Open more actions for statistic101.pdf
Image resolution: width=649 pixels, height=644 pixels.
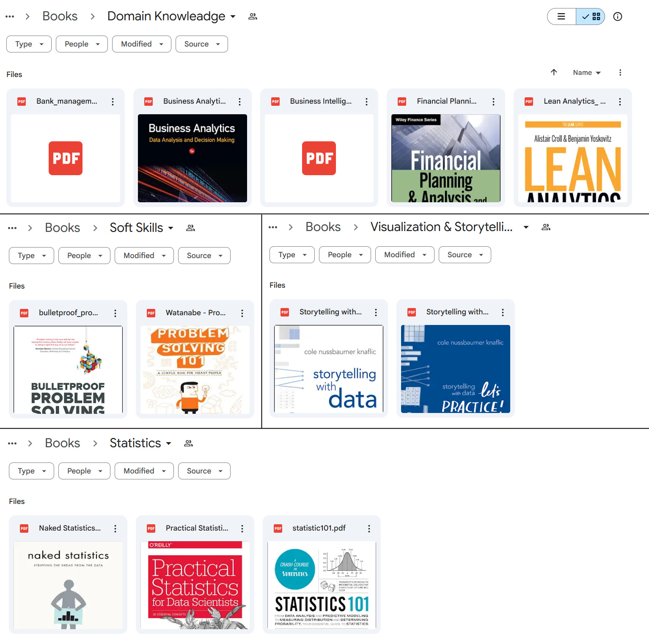tap(369, 528)
